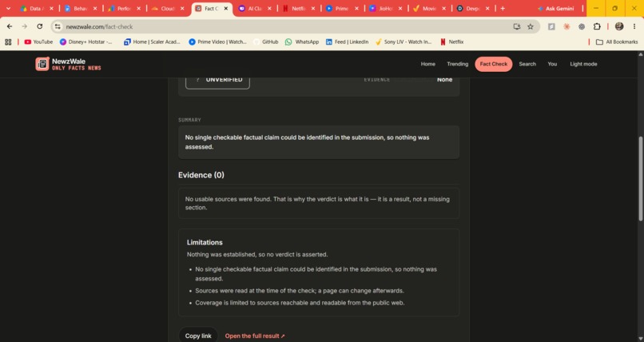Click the Copy link button
This screenshot has height=342, width=644.
tap(198, 336)
